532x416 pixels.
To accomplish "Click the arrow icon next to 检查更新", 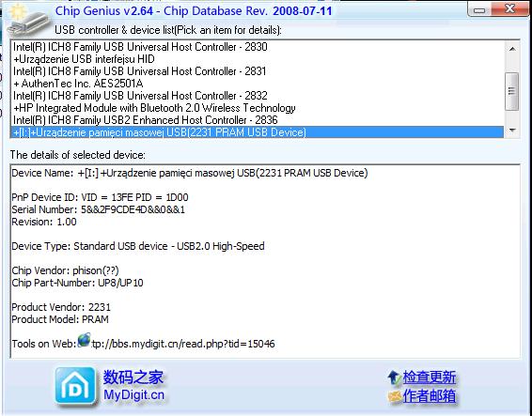I will (394, 377).
